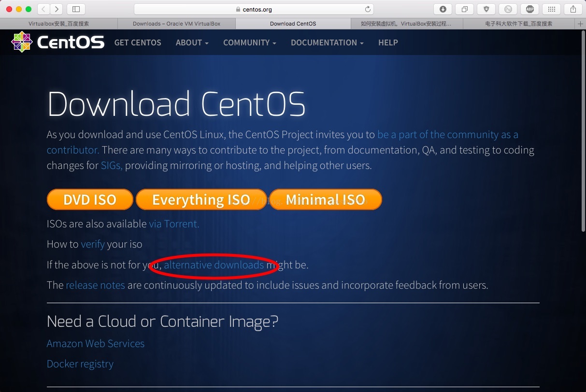Click the Minimal ISO button
Image resolution: width=586 pixels, height=392 pixels.
pos(326,199)
